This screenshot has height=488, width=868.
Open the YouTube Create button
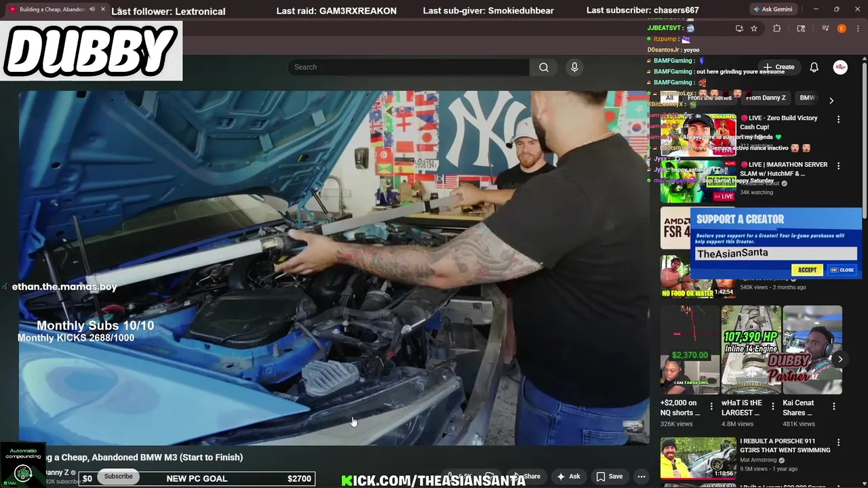pos(778,67)
